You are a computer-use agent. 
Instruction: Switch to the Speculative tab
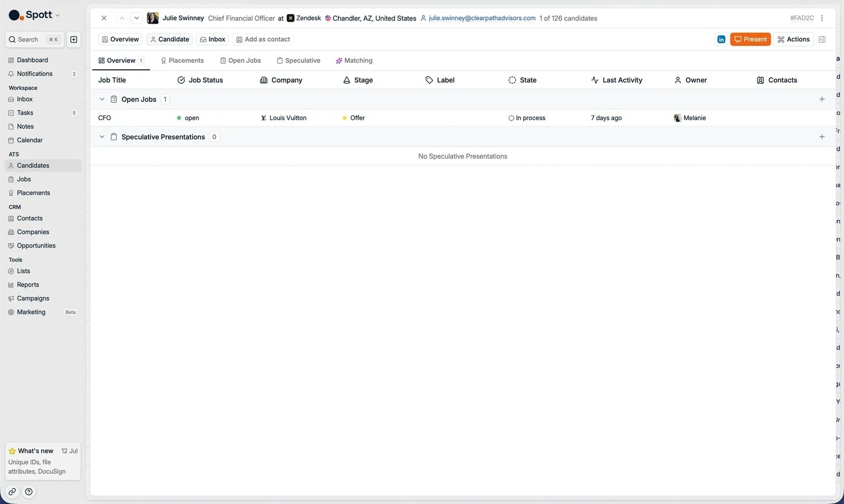tap(299, 61)
